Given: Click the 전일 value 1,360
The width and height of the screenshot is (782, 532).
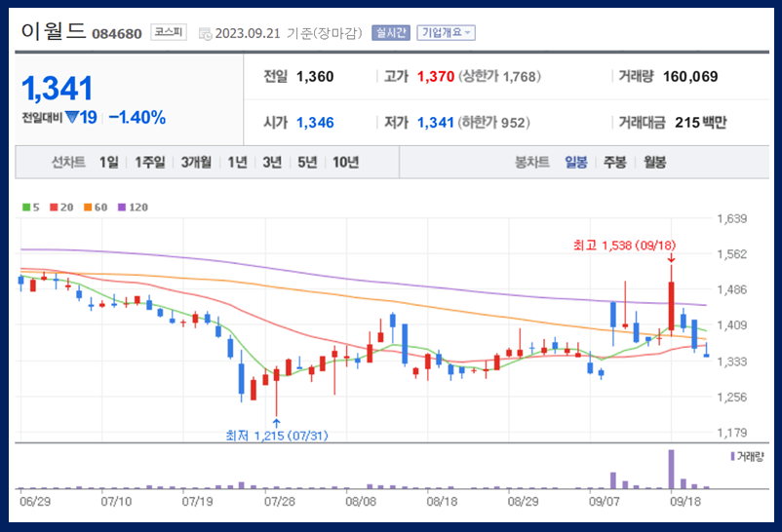Looking at the screenshot, I should pos(315,76).
